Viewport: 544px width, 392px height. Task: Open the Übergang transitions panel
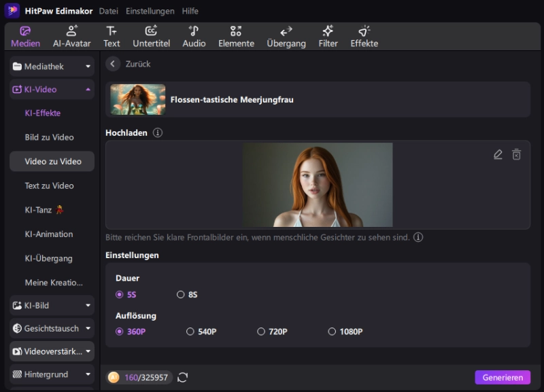[286, 37]
